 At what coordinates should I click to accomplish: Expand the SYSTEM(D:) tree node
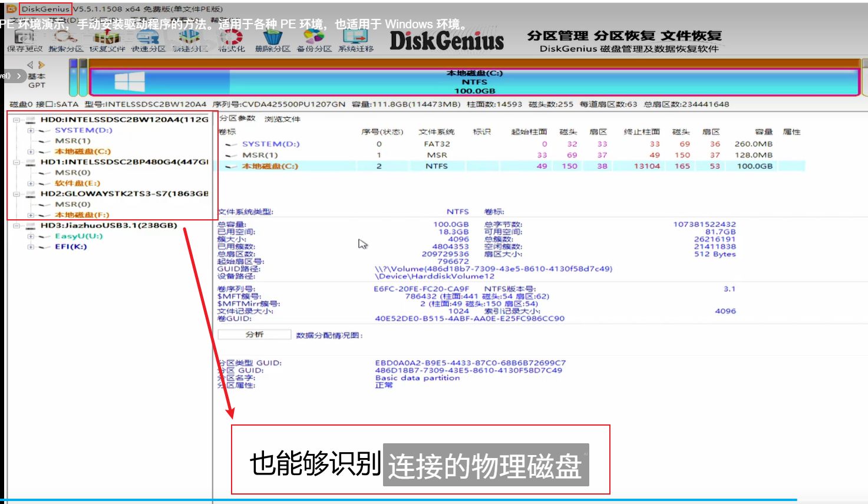(x=31, y=130)
